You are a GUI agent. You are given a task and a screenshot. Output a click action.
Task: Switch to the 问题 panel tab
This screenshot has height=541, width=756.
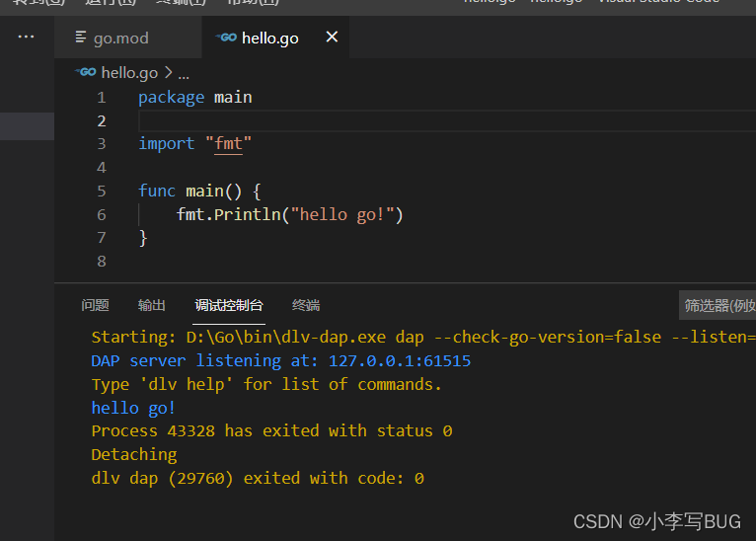[x=95, y=305]
